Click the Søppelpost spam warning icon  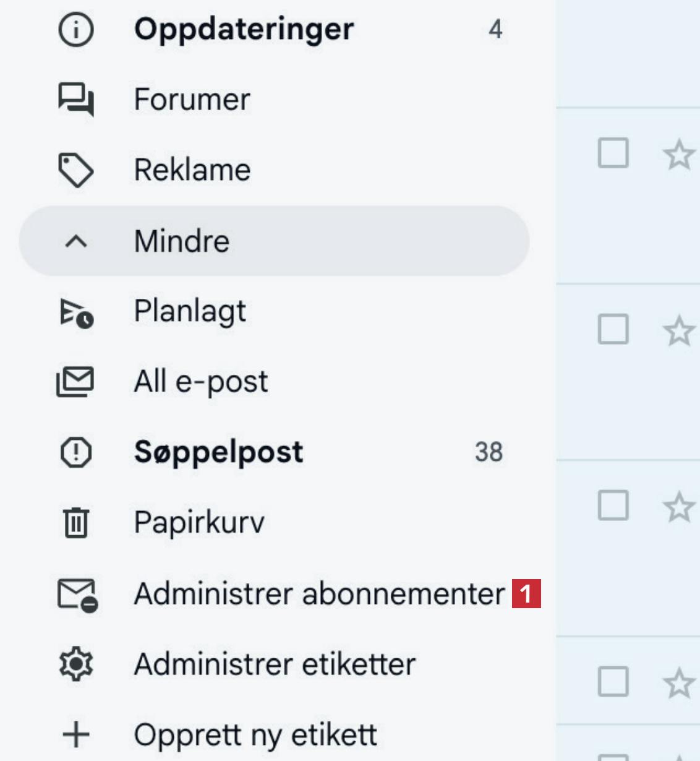[x=75, y=452]
